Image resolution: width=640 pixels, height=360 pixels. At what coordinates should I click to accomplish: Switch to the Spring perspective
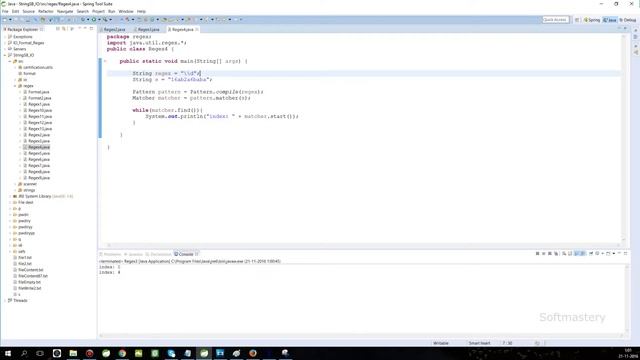(592, 20)
